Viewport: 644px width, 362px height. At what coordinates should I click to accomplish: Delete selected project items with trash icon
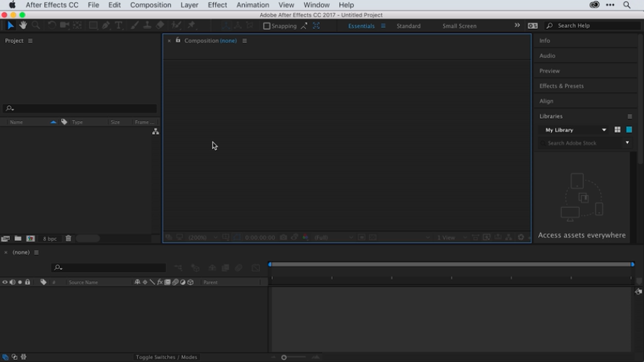click(68, 238)
